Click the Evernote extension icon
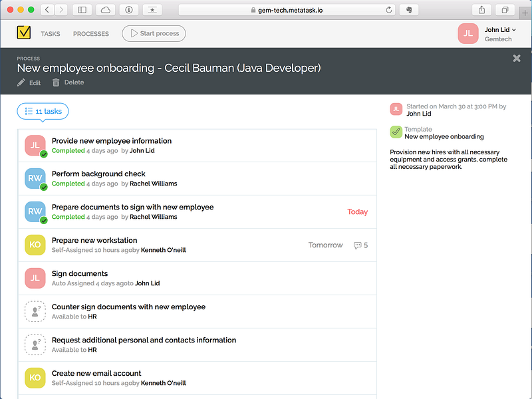The width and height of the screenshot is (532, 399). pos(409,10)
